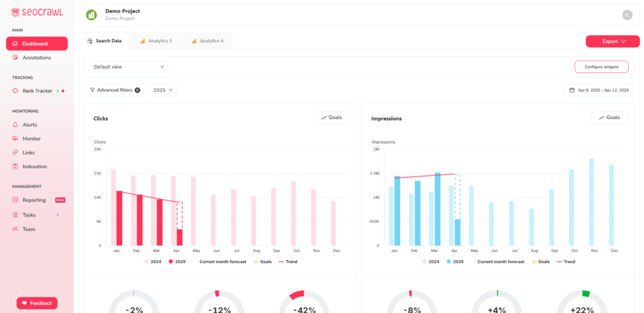644x313 pixels.
Task: Click the -8% impressions gauge
Action: (412, 302)
